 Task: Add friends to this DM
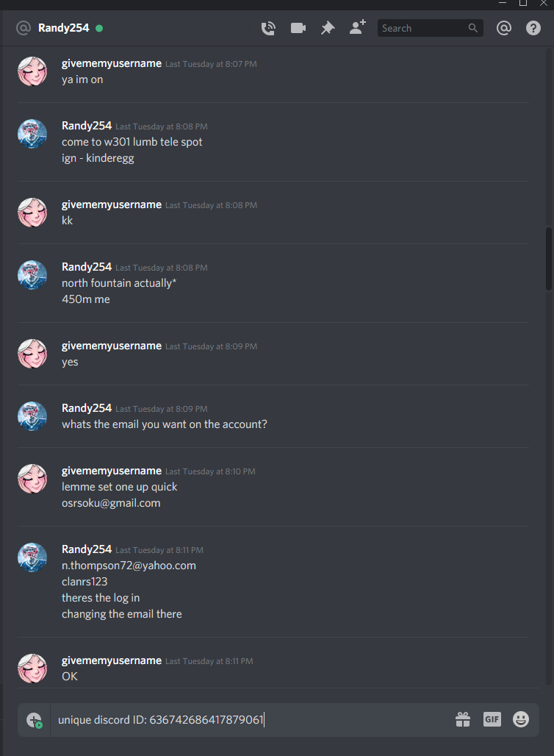click(357, 27)
